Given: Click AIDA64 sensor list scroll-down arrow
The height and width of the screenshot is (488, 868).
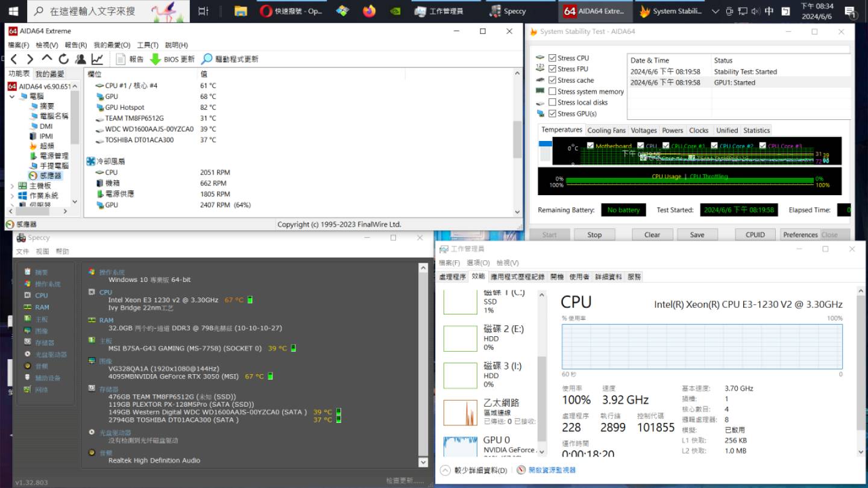Looking at the screenshot, I should point(517,212).
